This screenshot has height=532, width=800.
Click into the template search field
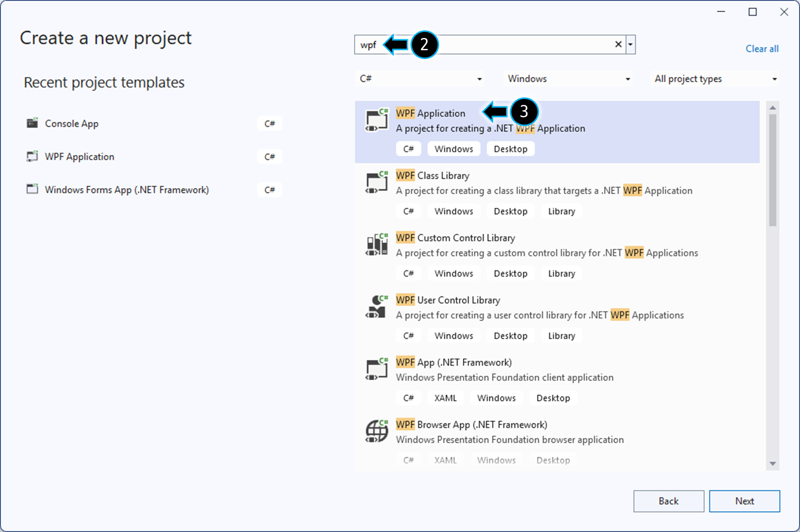[490, 44]
